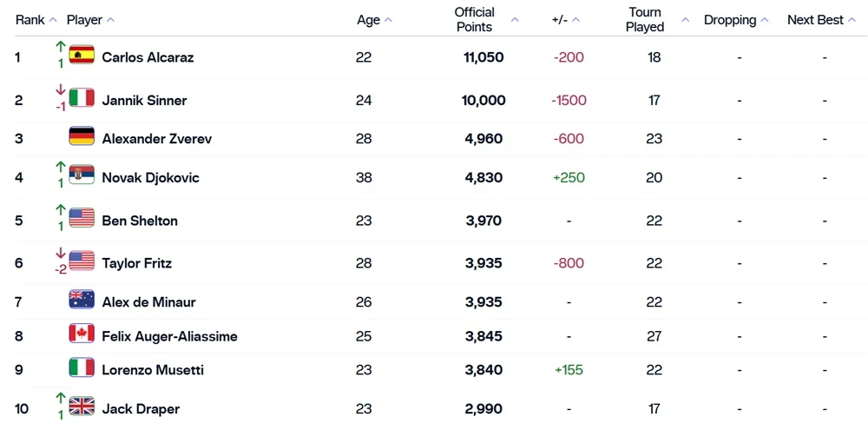Viewport: 868px width, 430px height.
Task: Sort table by Rank column arrow
Action: point(54,20)
